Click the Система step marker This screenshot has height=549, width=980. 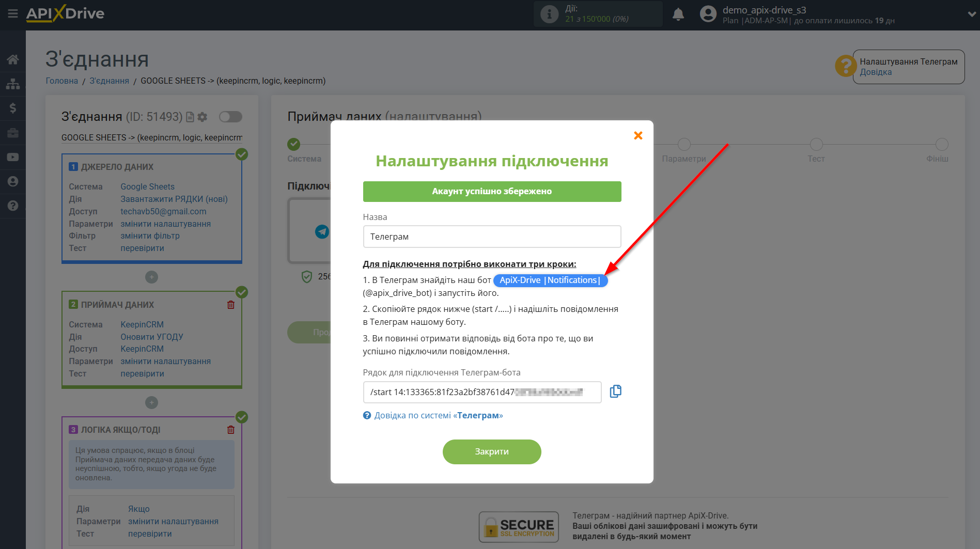pyautogui.click(x=294, y=145)
